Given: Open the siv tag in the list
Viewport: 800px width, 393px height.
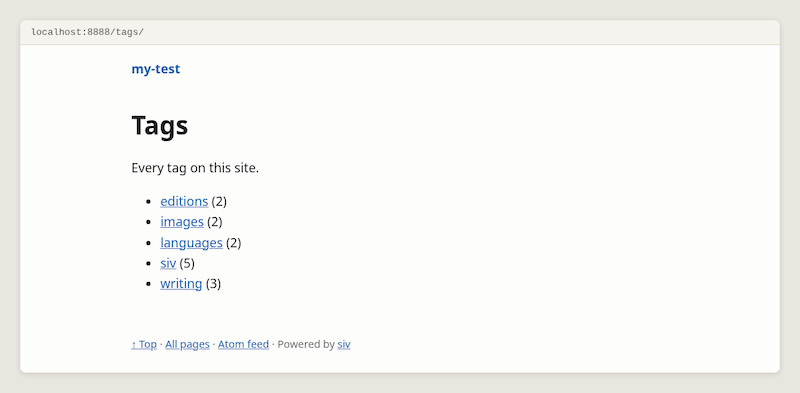Looking at the screenshot, I should [168, 263].
